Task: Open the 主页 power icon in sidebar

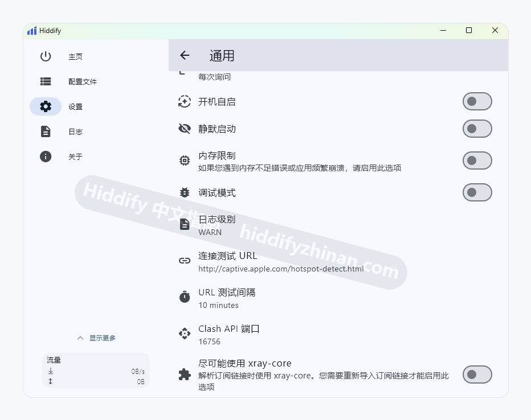Action: pos(46,56)
